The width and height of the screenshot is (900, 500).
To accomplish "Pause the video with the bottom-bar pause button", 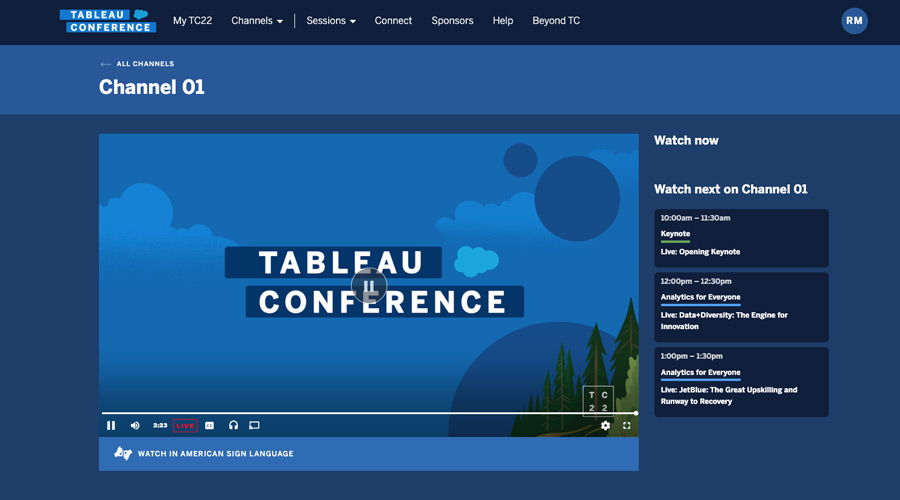I will 111,425.
